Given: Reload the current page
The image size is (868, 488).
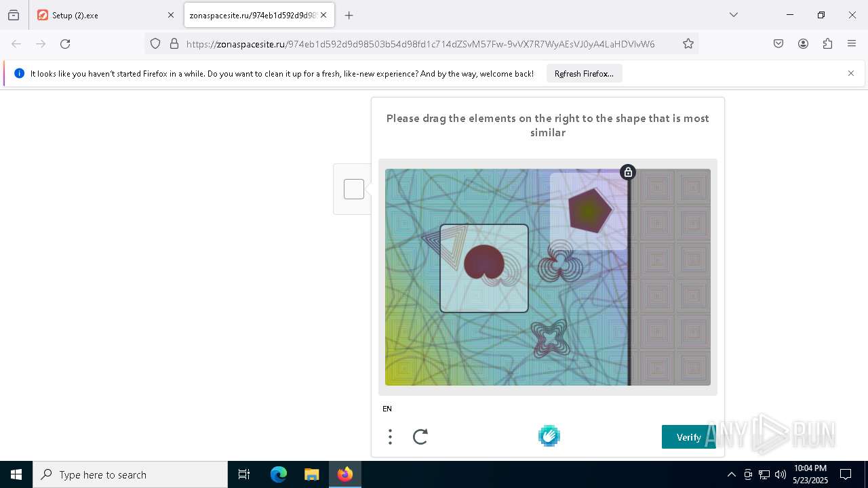Looking at the screenshot, I should [65, 44].
